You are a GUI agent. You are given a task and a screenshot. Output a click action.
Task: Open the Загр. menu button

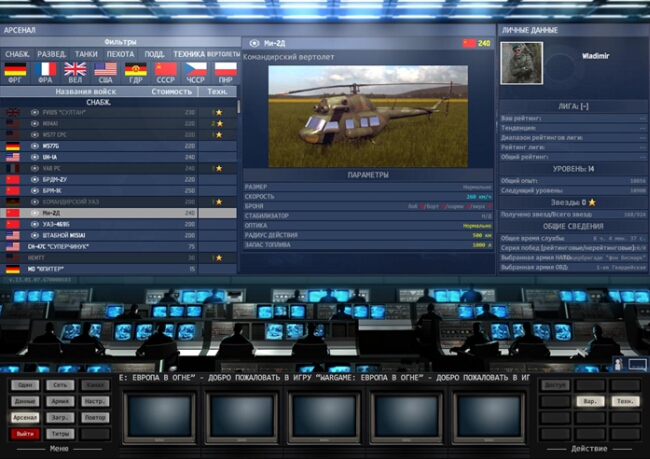point(60,418)
